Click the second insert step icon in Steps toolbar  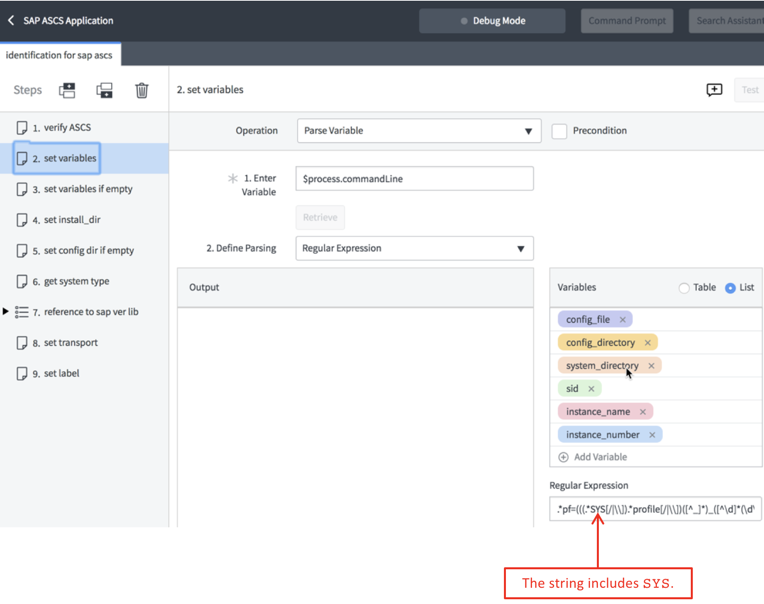[104, 90]
